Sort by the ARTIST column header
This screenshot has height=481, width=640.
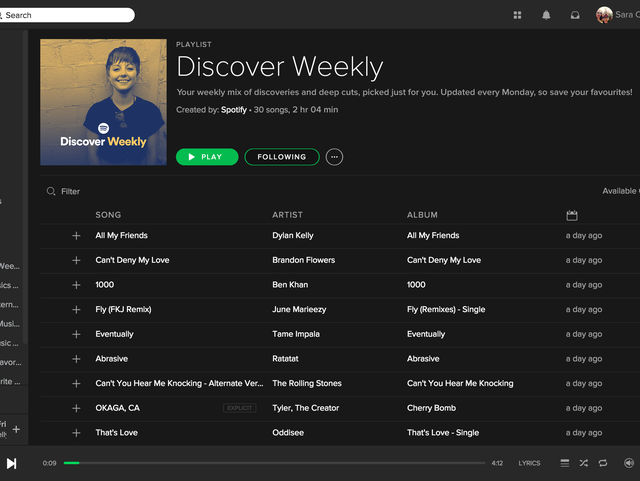(x=287, y=215)
